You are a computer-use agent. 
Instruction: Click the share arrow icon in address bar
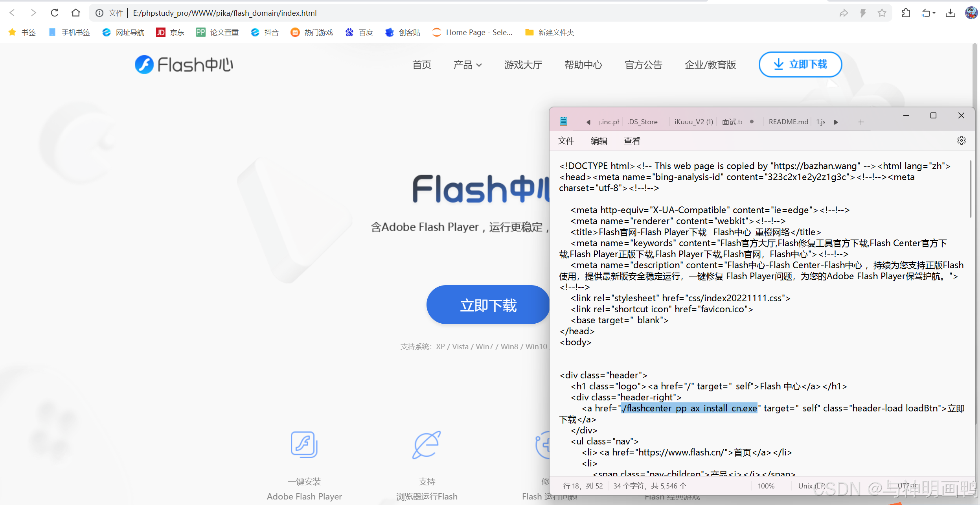coord(844,13)
